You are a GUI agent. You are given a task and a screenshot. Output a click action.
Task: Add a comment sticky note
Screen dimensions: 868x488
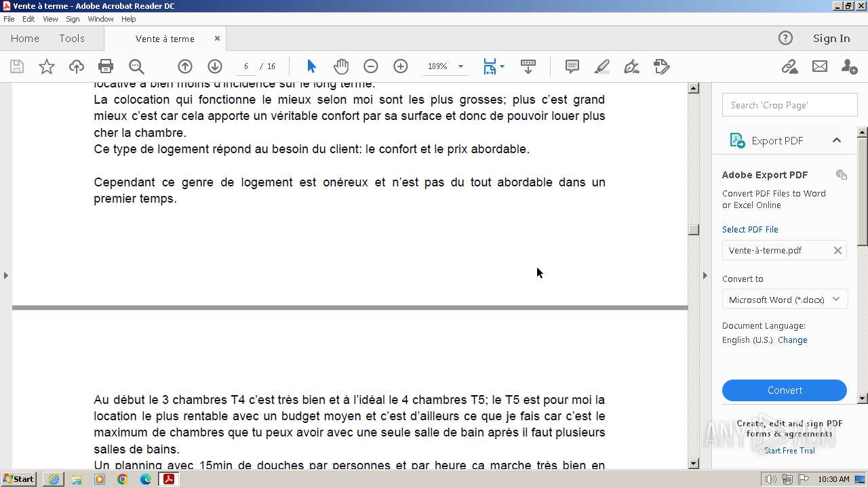click(x=572, y=66)
